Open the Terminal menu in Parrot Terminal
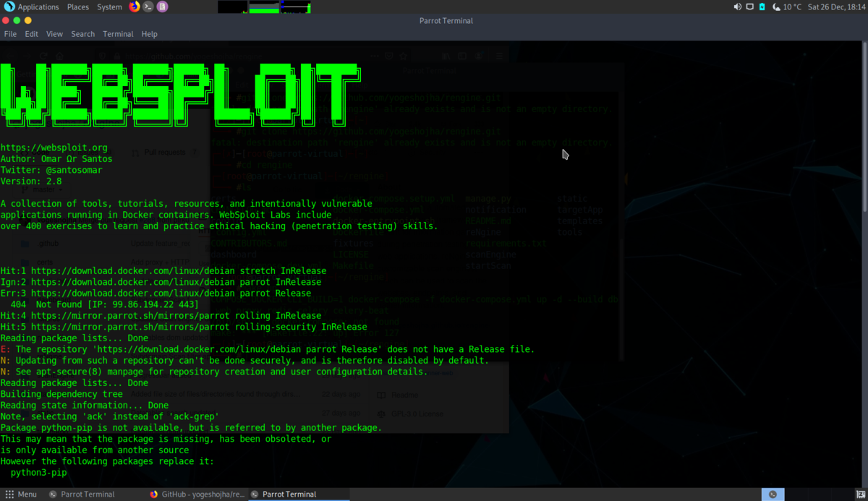Viewport: 868px width, 501px height. [118, 33]
